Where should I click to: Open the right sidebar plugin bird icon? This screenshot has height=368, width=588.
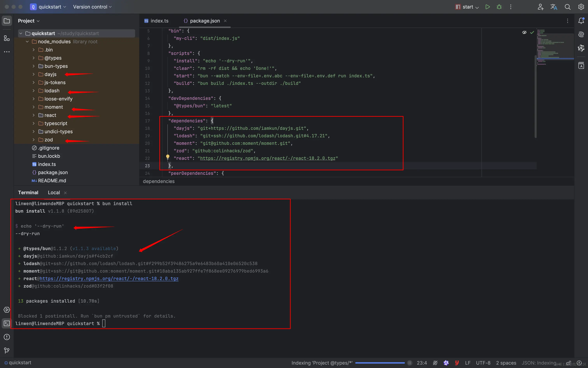pyautogui.click(x=581, y=48)
